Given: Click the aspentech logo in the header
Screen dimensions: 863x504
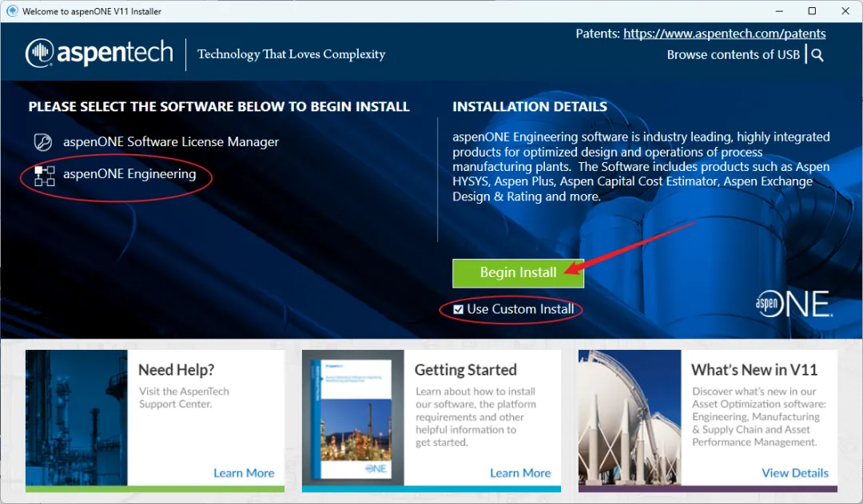Looking at the screenshot, I should pos(99,53).
